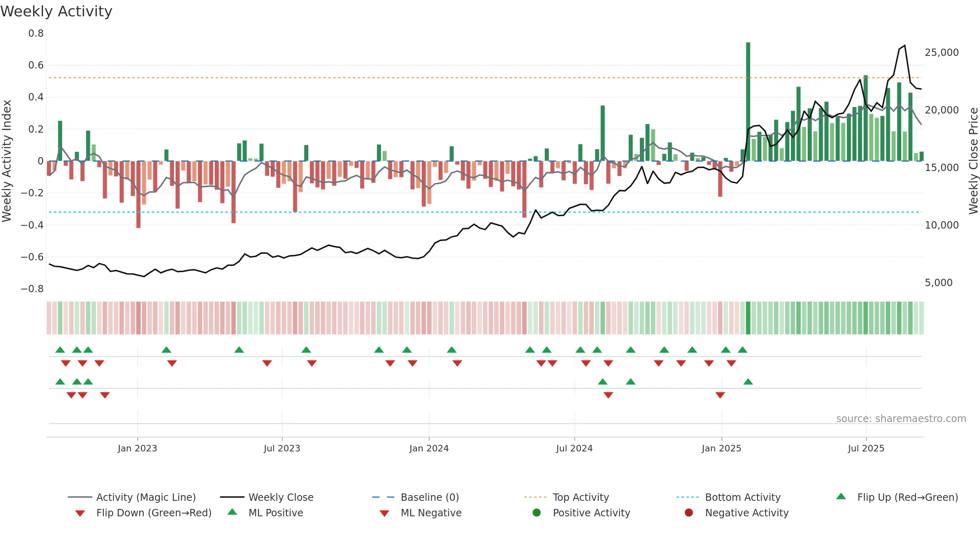This screenshot has width=980, height=551.
Task: Click the Jul 2025 date label
Action: click(866, 448)
